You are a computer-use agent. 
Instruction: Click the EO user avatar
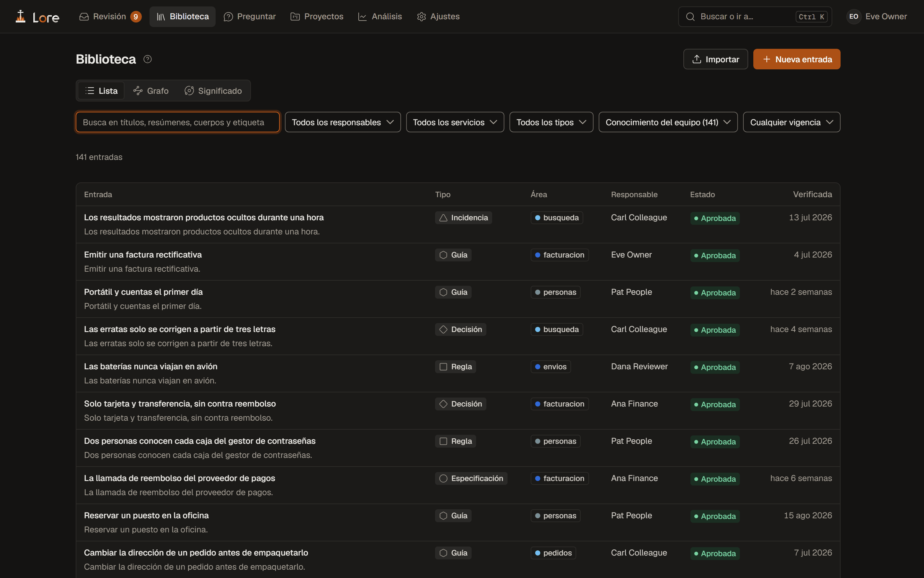point(854,16)
